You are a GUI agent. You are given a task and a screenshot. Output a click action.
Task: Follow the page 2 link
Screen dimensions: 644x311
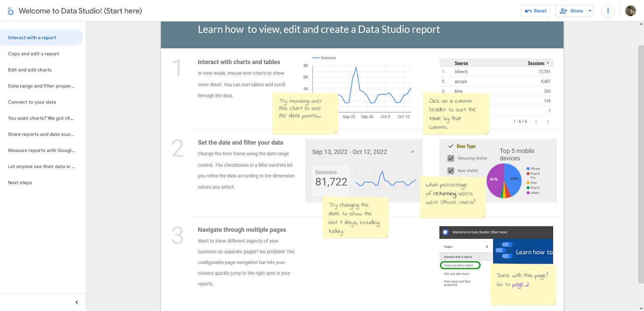520,284
